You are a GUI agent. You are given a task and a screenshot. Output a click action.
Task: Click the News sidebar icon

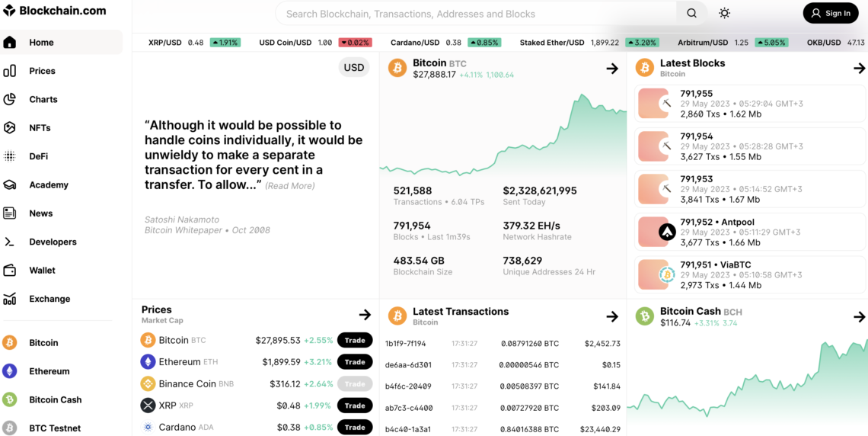[9, 213]
